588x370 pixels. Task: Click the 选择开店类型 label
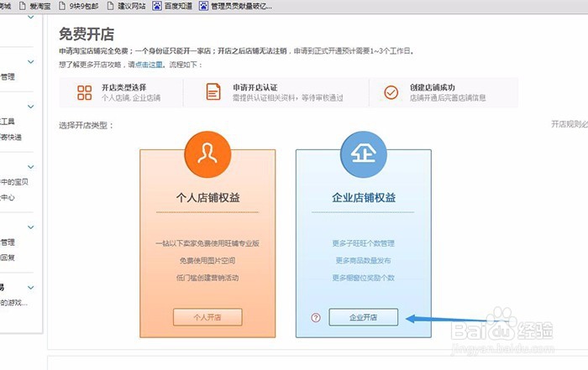pos(86,126)
